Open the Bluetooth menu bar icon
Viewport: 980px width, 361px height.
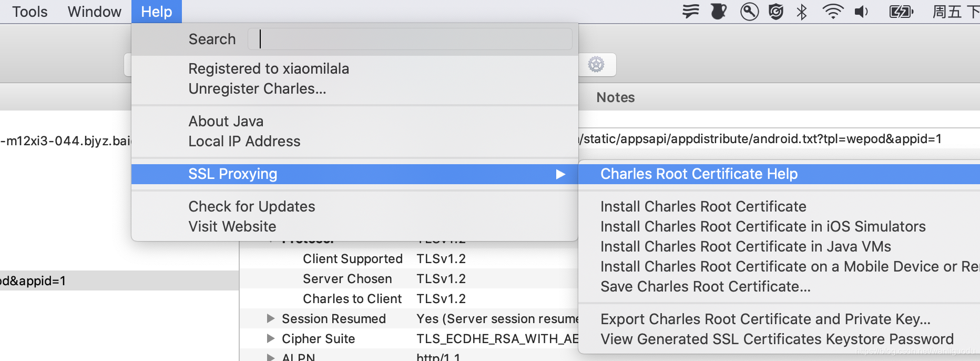(x=802, y=12)
